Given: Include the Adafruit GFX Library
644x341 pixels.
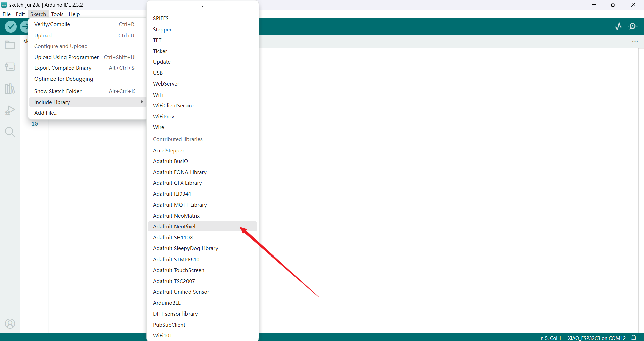Looking at the screenshot, I should click(203, 183).
